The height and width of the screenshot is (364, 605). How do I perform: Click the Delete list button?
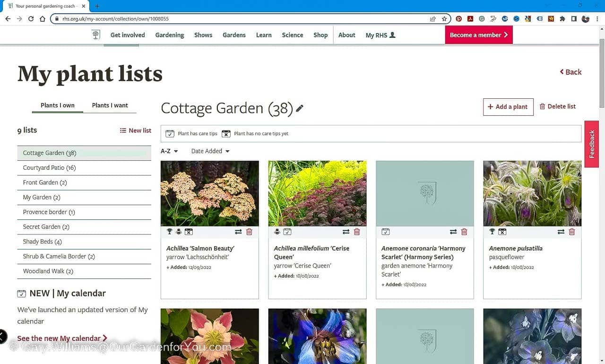[558, 106]
